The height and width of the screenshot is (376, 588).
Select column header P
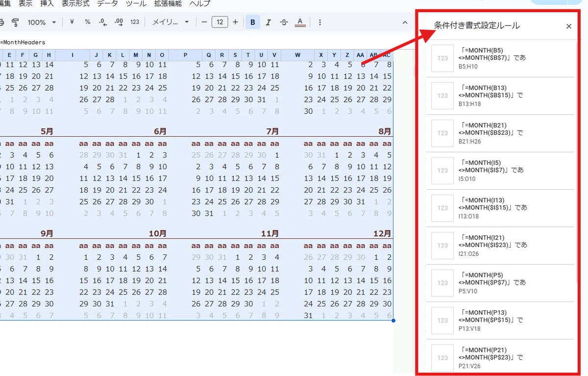click(x=185, y=55)
